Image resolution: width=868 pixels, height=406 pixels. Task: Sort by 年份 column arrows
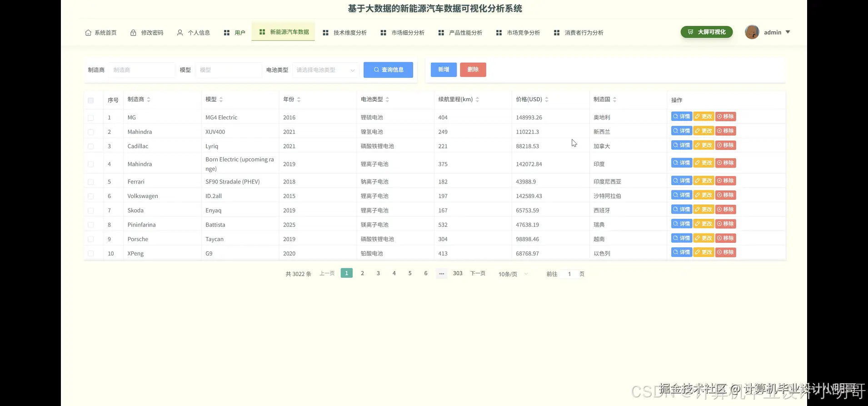click(299, 99)
